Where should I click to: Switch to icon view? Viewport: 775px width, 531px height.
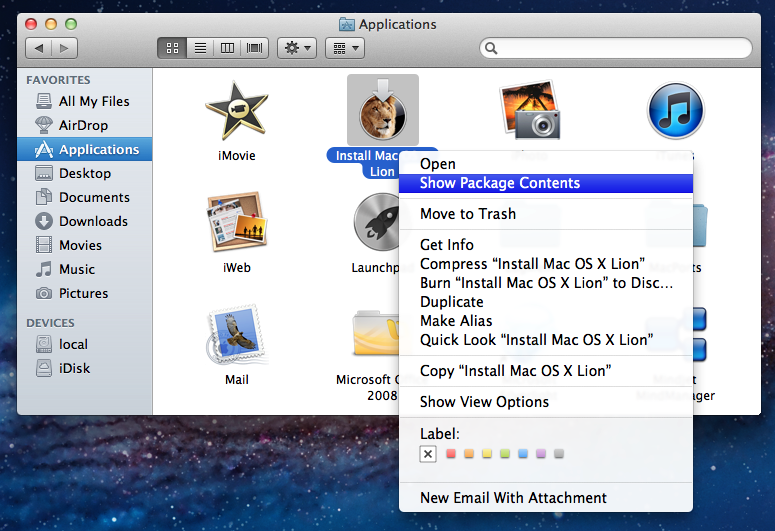click(x=172, y=48)
